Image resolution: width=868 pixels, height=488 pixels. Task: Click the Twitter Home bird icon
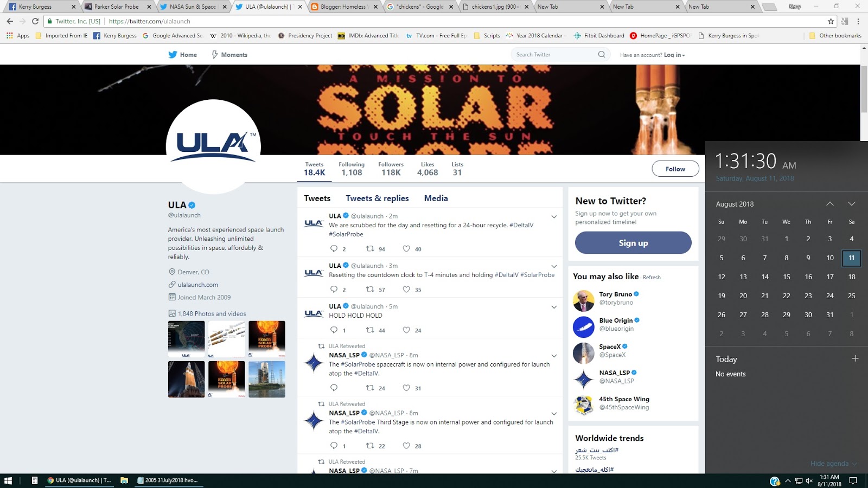[x=173, y=55]
